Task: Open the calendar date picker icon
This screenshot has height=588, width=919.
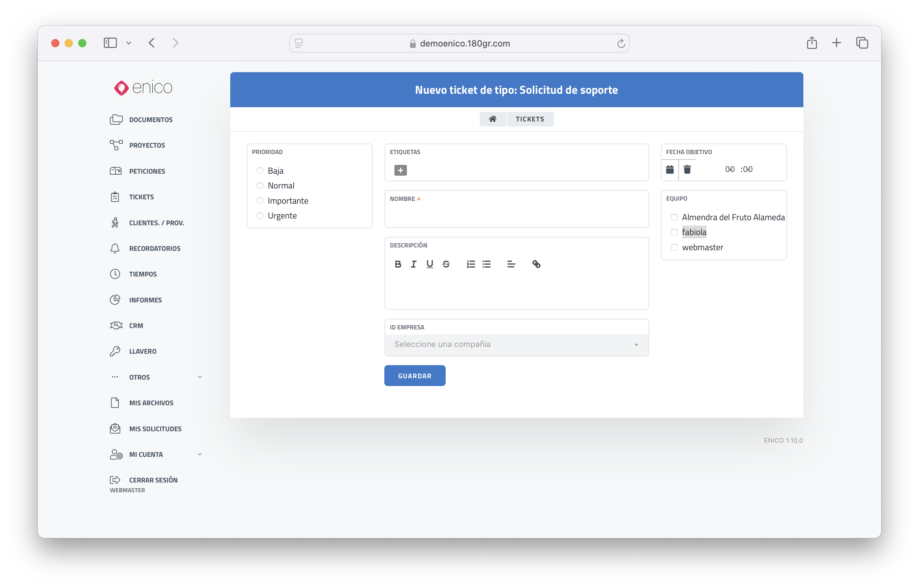Action: pos(670,169)
